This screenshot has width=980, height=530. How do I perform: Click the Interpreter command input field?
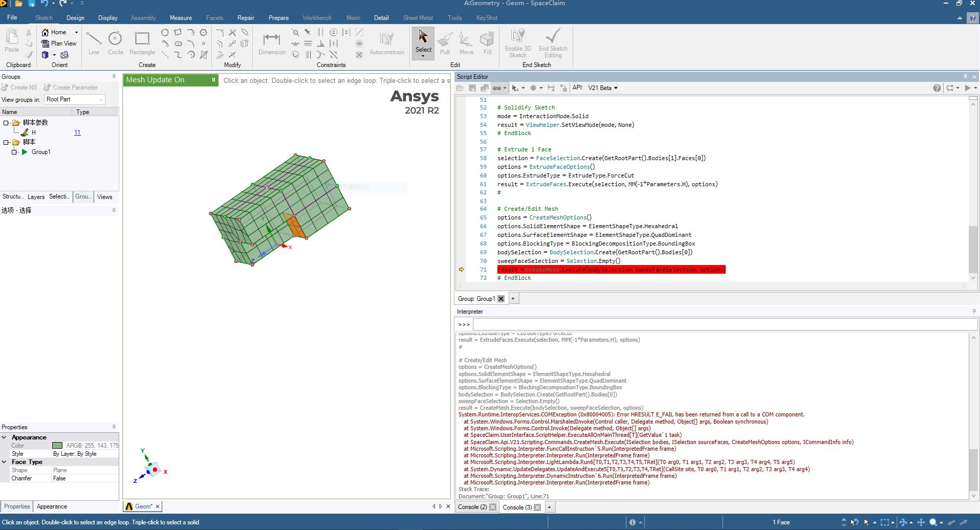pyautogui.click(x=725, y=324)
